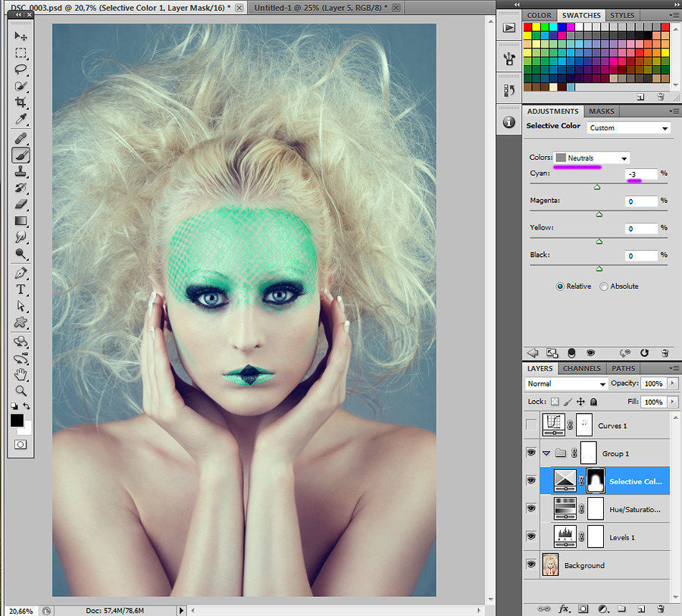This screenshot has width=682, height=616.
Task: Open the Info panel icon
Action: tap(509, 122)
